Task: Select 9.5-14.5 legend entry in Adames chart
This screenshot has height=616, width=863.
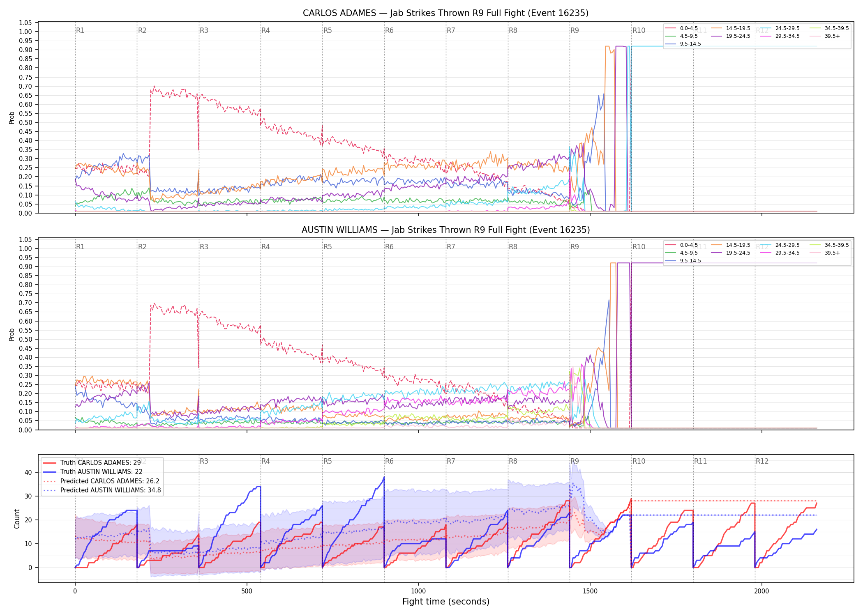Action: tap(683, 44)
